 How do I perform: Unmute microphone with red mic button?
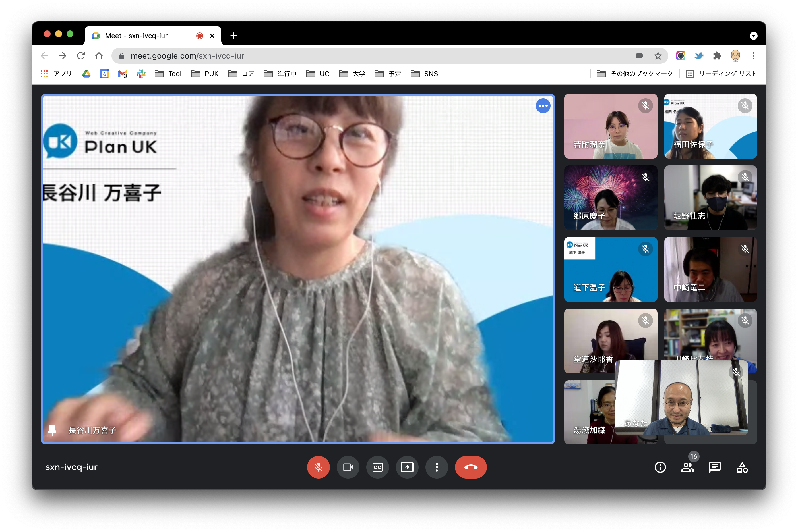(x=318, y=467)
